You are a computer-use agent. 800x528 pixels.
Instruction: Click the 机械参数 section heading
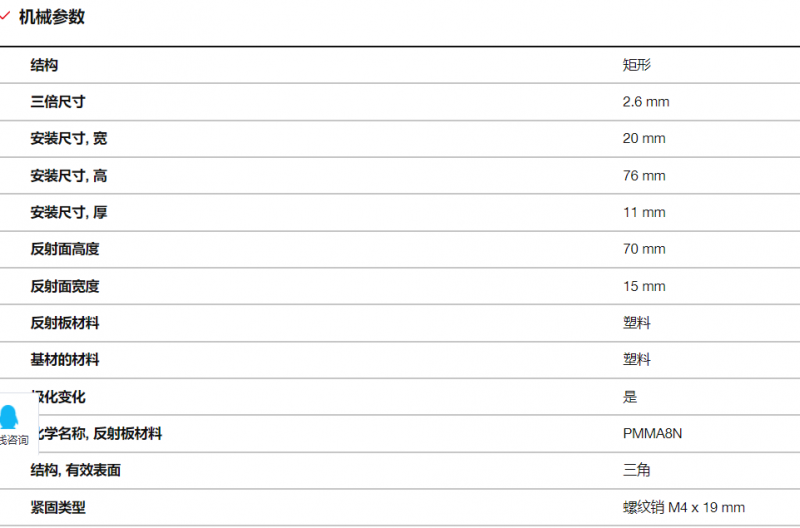(x=52, y=17)
